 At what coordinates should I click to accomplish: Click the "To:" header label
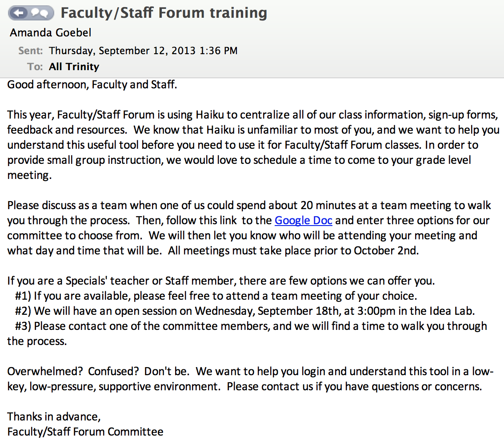35,67
